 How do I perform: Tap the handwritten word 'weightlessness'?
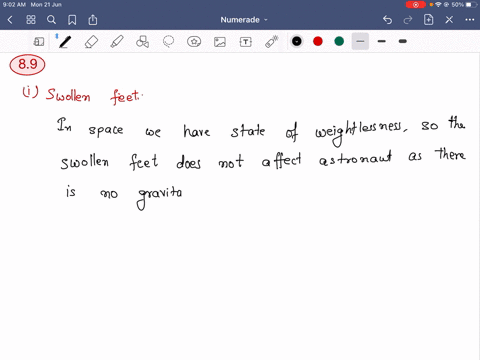coord(361,131)
